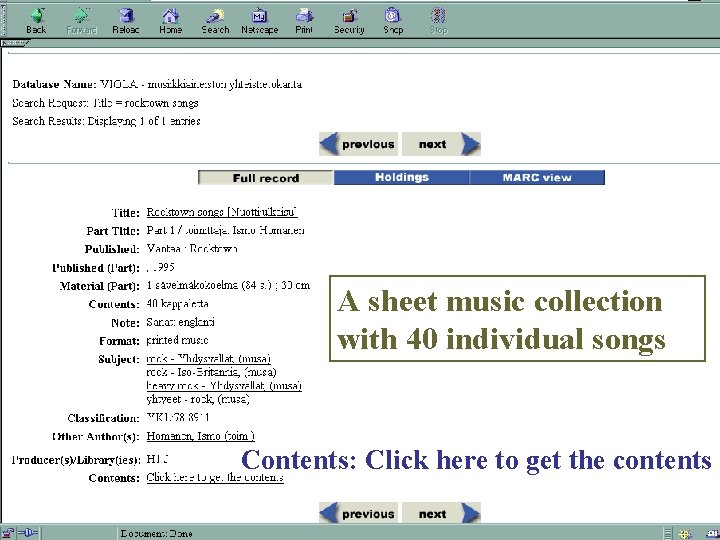Click the Document: Done status text

tap(156, 534)
